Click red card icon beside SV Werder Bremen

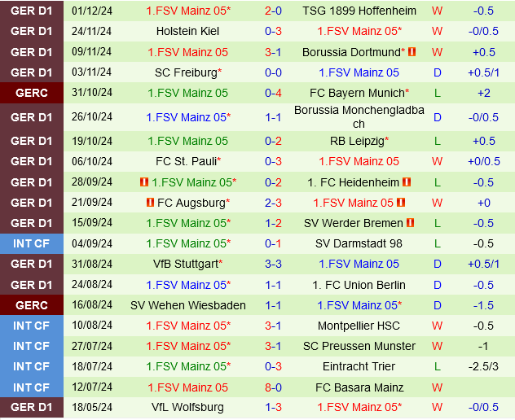(x=411, y=223)
